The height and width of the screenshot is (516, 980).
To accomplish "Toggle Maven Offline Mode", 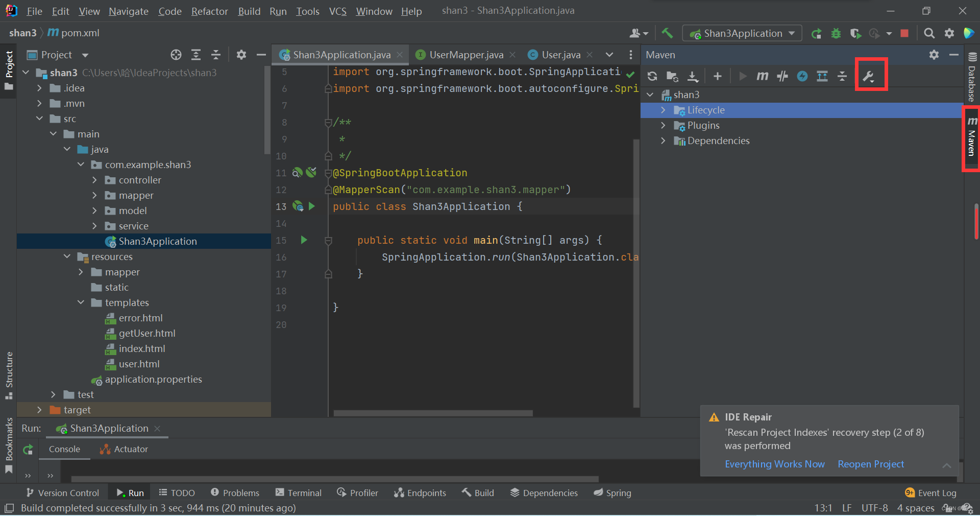I will point(782,76).
